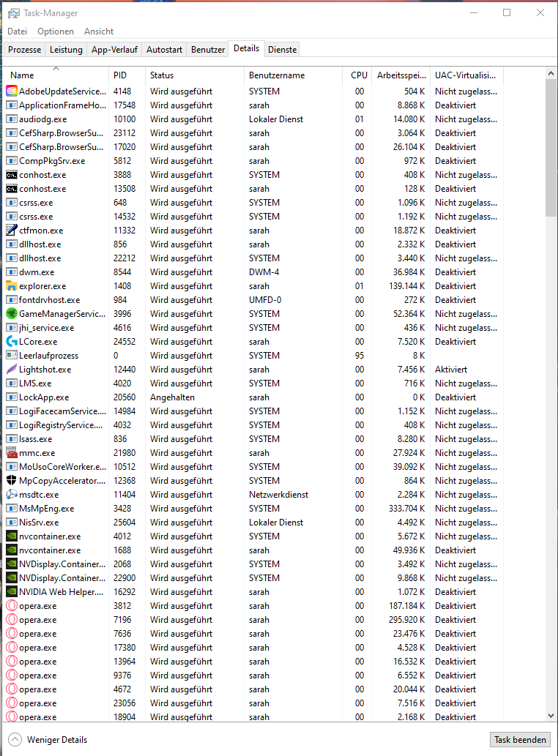Select the NisSrv.exe process name

[39, 523]
